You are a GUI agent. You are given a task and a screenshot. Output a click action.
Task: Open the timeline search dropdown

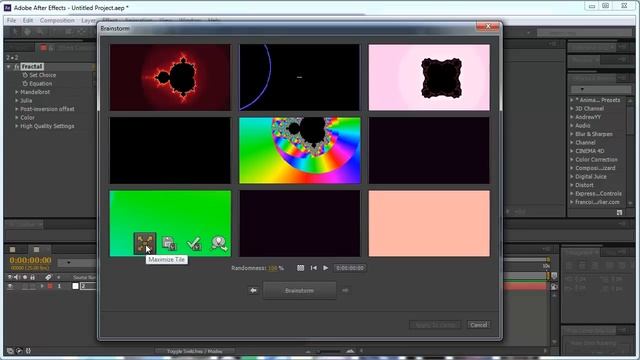pyautogui.click(x=68, y=262)
